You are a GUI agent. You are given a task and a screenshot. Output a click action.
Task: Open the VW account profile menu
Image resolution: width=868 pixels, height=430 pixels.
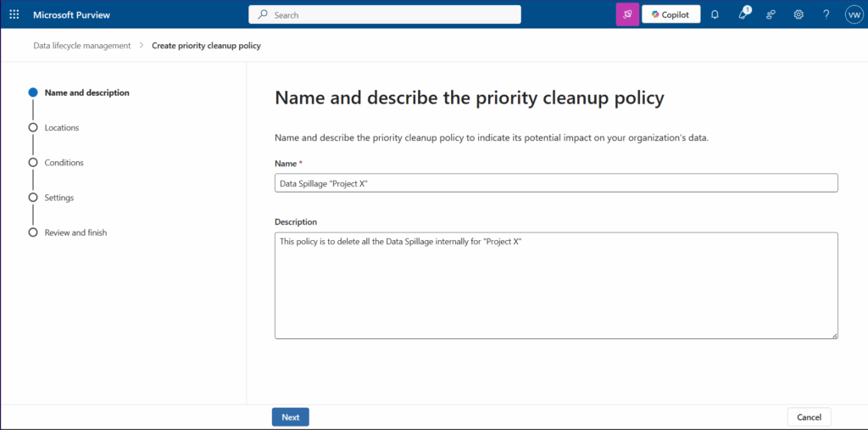(x=854, y=14)
